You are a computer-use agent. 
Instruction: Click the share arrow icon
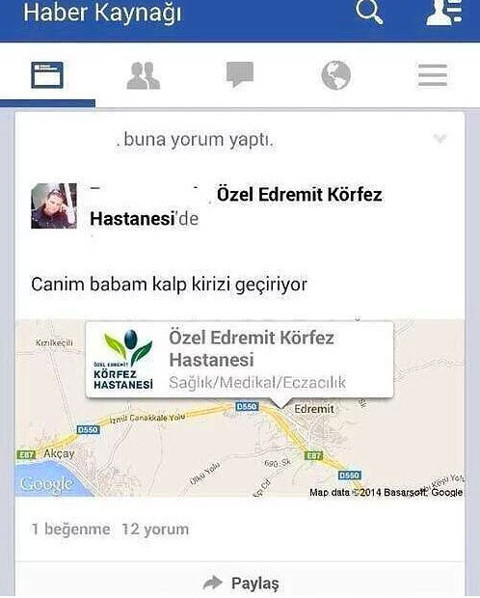coord(213,583)
